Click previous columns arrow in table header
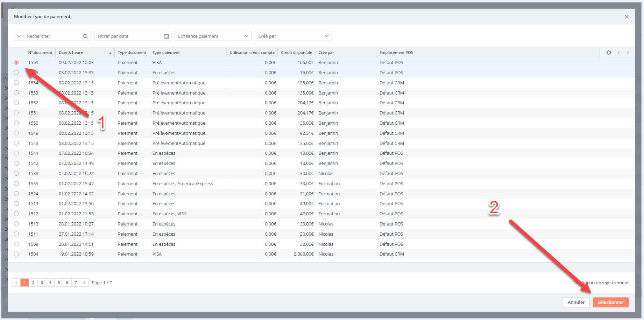This screenshot has height=320, width=644. [619, 53]
